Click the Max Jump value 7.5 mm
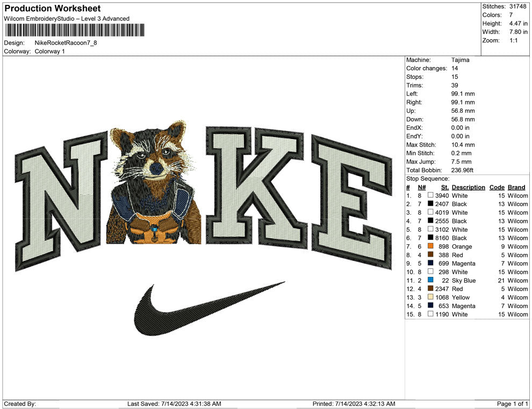 [x=462, y=162]
